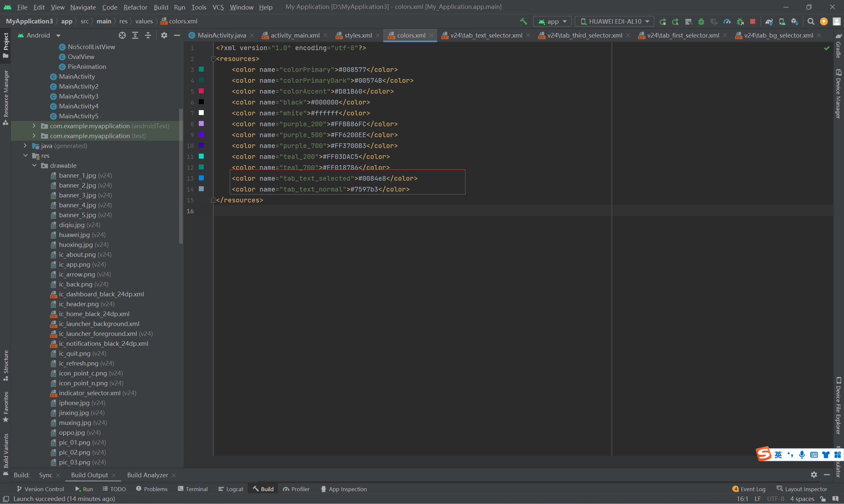Open the HUAWEI EDI-AL10 device dropdown
Viewport: 844px width, 504px height.
point(614,21)
